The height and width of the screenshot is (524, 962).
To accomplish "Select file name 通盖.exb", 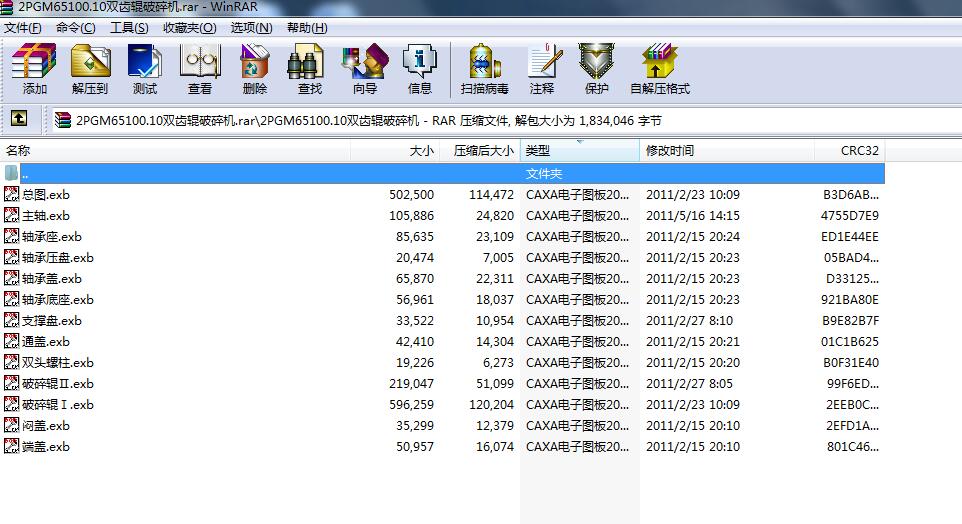I will pyautogui.click(x=45, y=341).
